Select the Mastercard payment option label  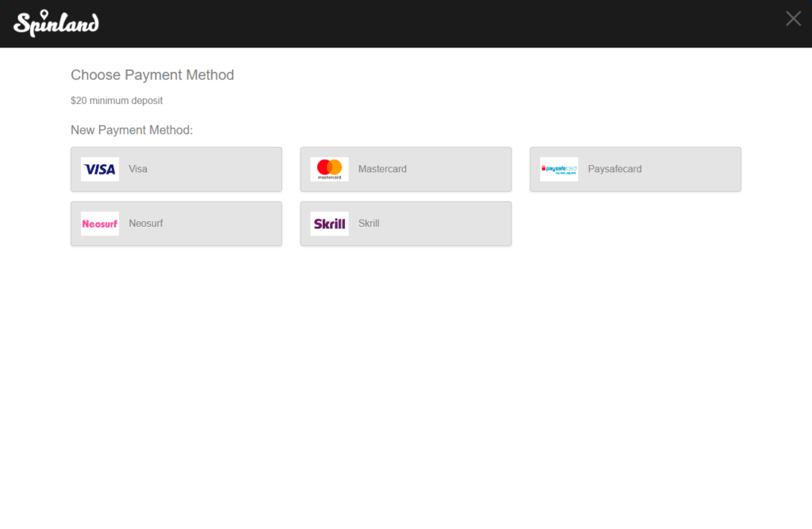tap(382, 169)
